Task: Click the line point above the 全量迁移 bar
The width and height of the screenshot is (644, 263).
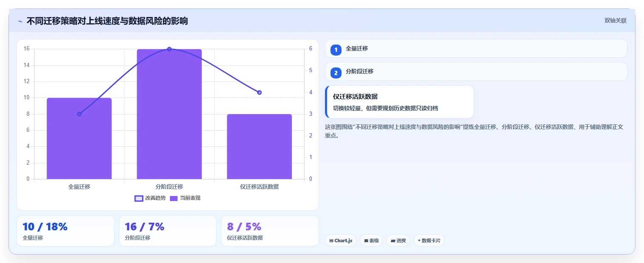Action: tap(79, 114)
